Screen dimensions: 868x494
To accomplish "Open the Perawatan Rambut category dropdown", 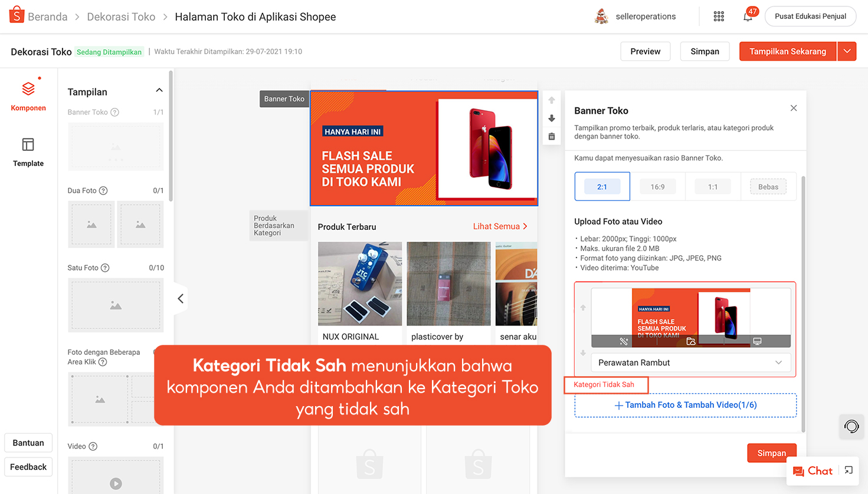I will [x=690, y=363].
